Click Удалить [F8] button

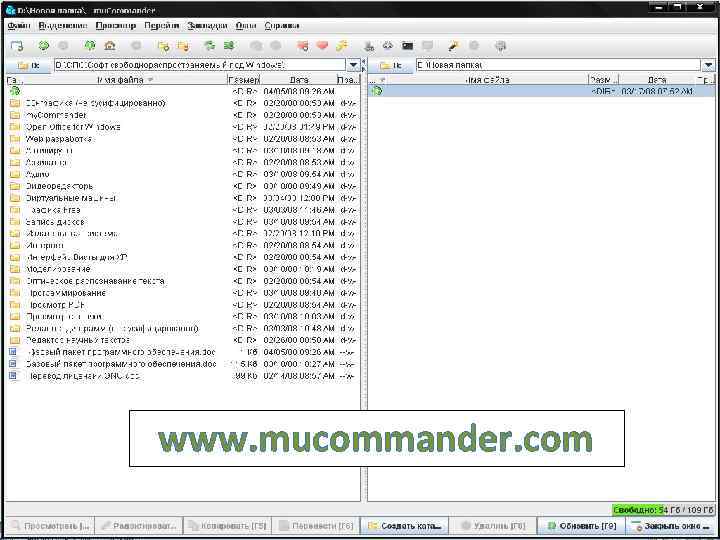click(x=494, y=526)
